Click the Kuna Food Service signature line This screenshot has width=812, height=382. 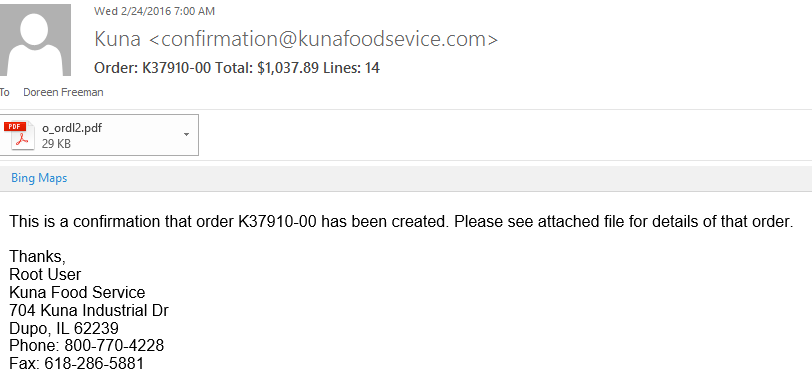point(77,292)
